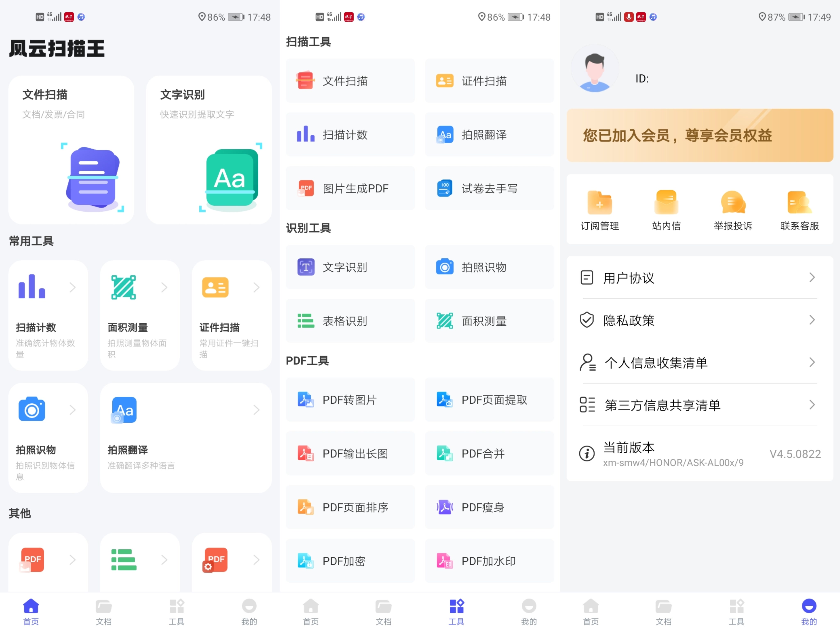The image size is (840, 630).
Task: Open 举报投诉 chat icon
Action: (x=733, y=202)
